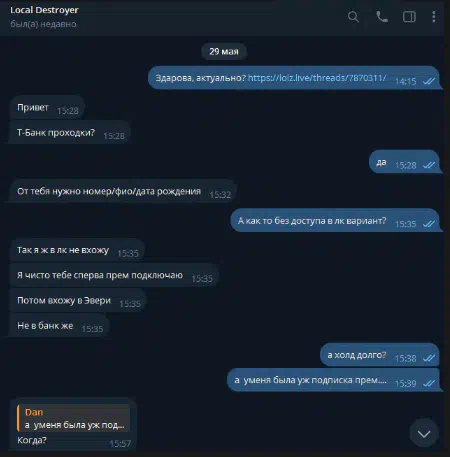Screen dimensions: 450x457
Task: Open search in chat
Action: (x=353, y=17)
